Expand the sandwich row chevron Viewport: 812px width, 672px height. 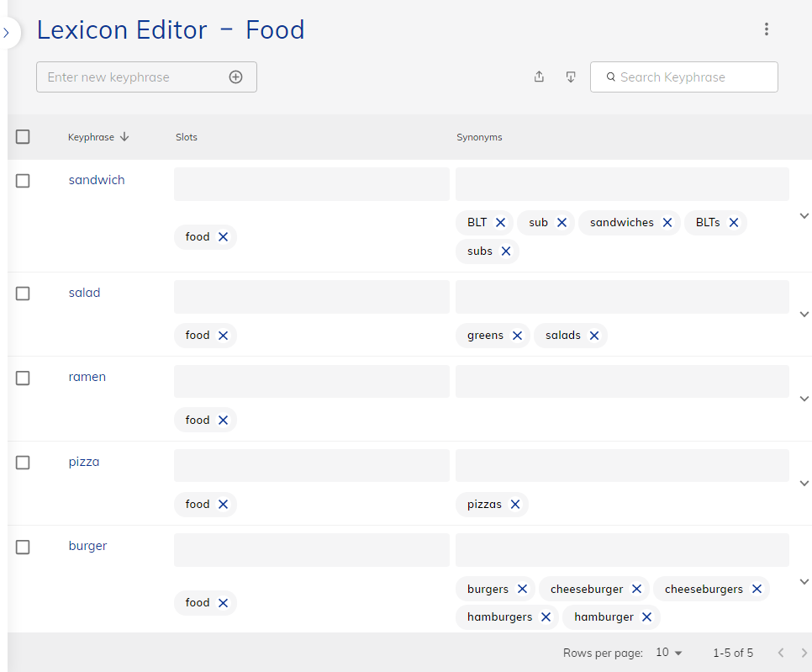pyautogui.click(x=804, y=215)
